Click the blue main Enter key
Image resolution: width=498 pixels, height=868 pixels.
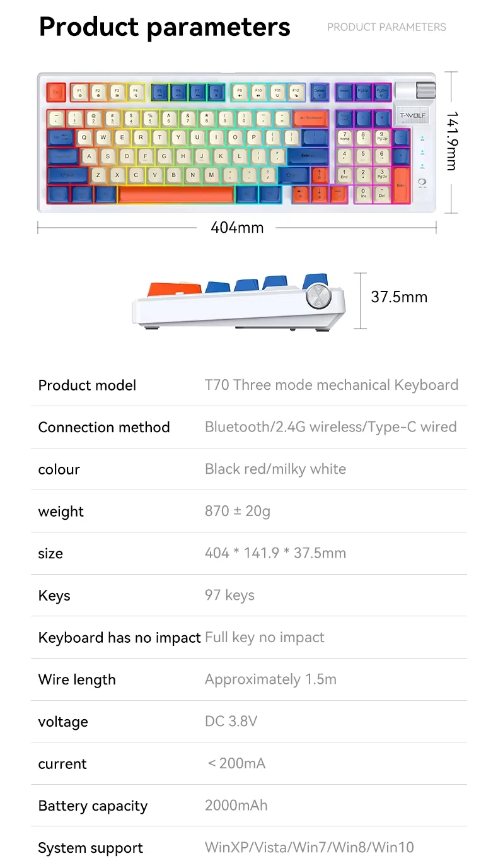[x=310, y=156]
